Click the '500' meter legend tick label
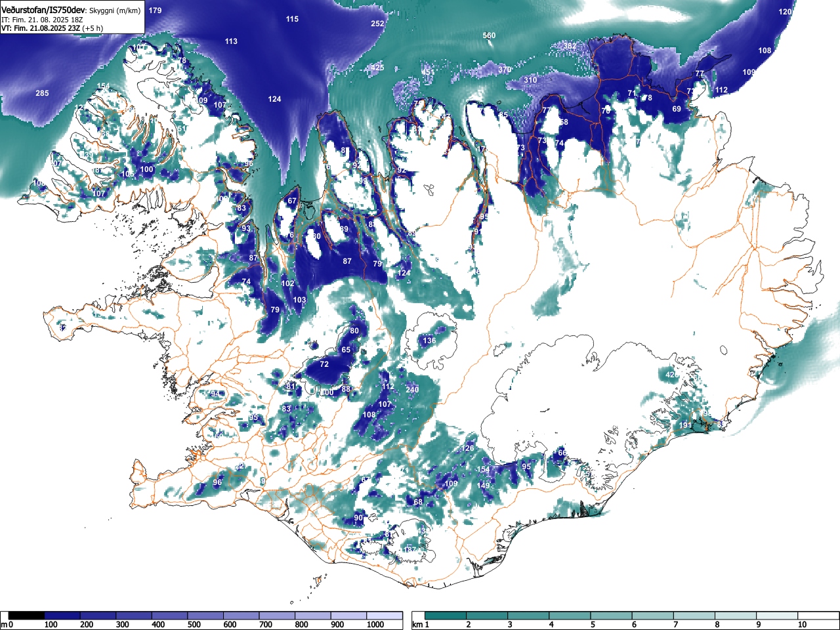The width and height of the screenshot is (840, 630). [x=194, y=625]
